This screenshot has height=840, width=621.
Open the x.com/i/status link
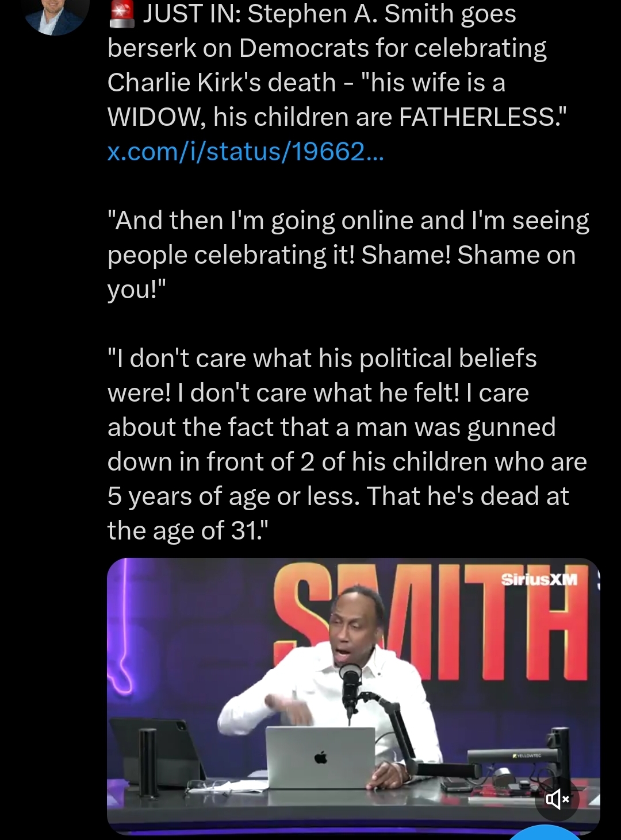click(246, 151)
